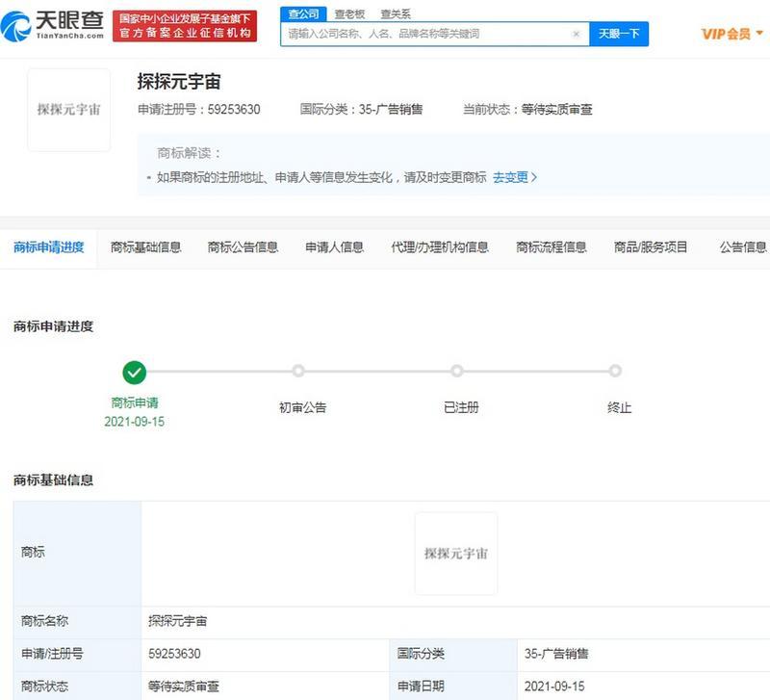Switch to 申请人信息 tab

click(334, 247)
